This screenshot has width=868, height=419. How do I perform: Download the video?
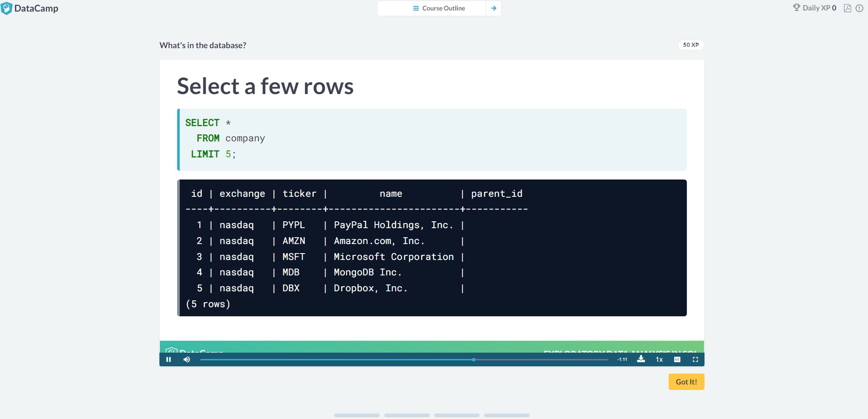(641, 359)
